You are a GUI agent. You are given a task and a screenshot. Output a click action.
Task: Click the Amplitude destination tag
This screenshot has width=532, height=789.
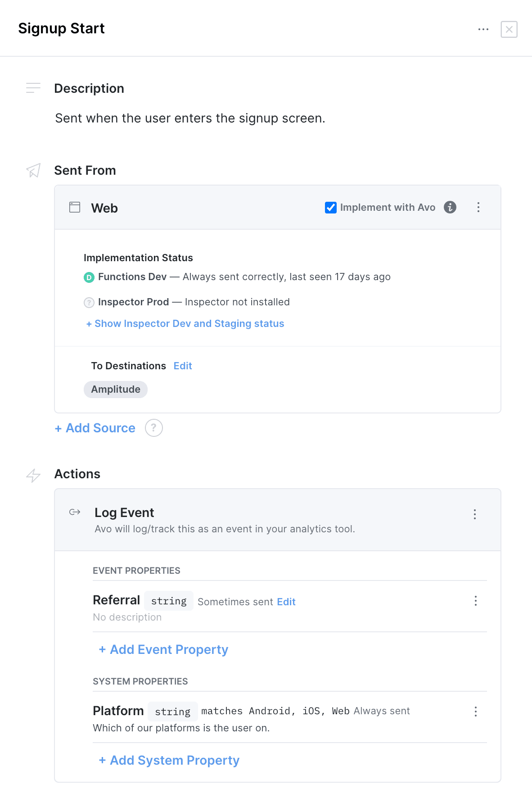coord(115,389)
